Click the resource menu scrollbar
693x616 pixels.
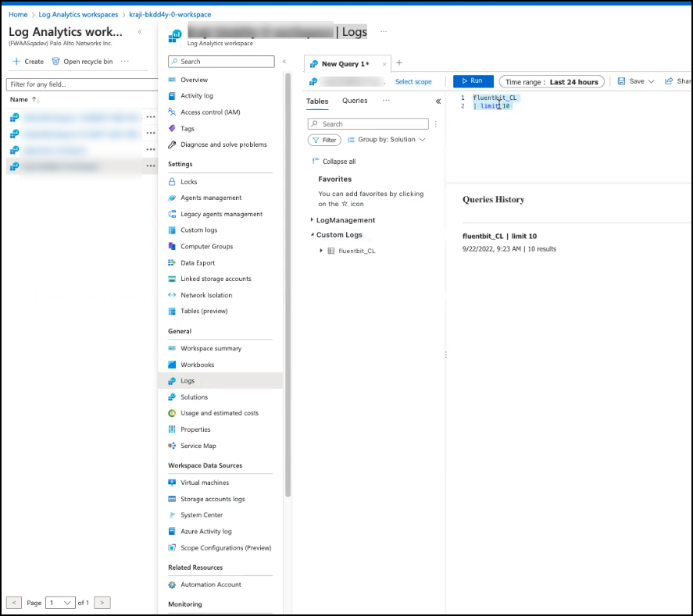[x=288, y=285]
